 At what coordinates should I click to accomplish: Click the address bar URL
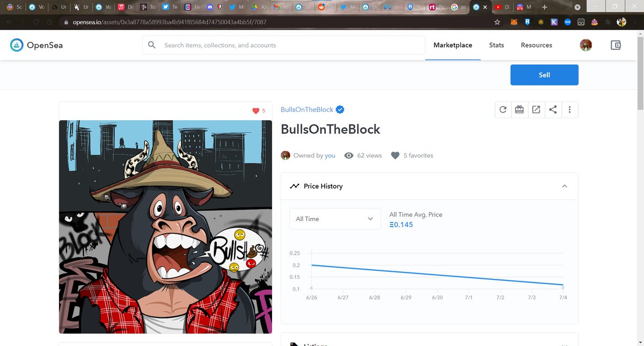point(170,23)
